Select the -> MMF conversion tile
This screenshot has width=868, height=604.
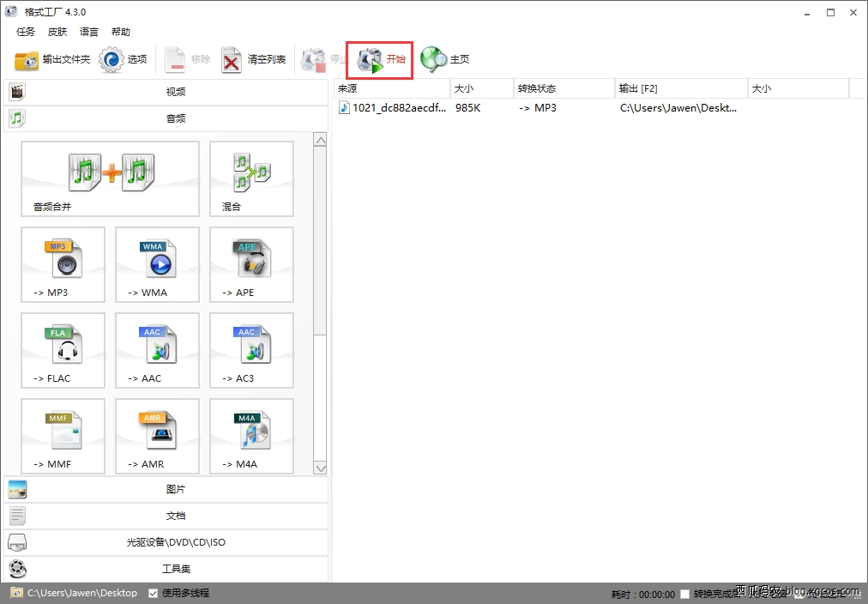point(63,436)
